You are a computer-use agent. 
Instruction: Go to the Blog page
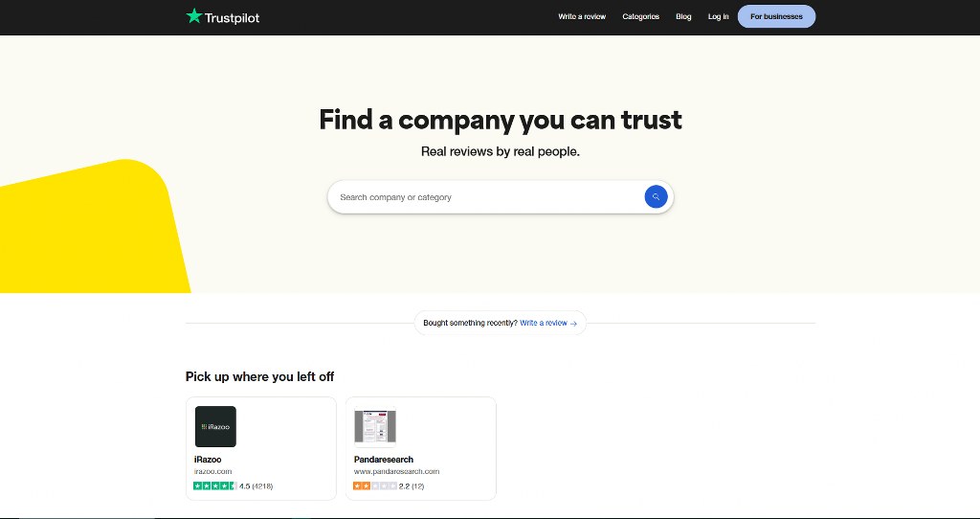pyautogui.click(x=683, y=17)
